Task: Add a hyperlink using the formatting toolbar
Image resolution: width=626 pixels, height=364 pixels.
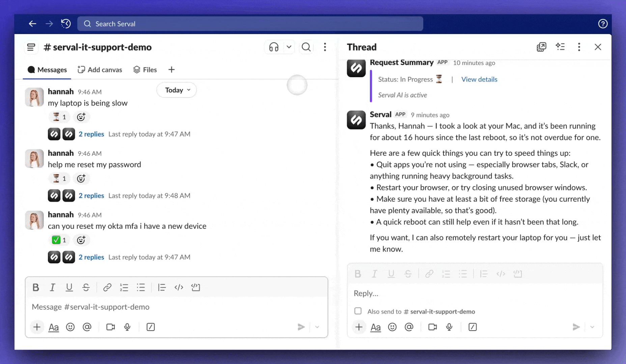Action: pyautogui.click(x=107, y=287)
